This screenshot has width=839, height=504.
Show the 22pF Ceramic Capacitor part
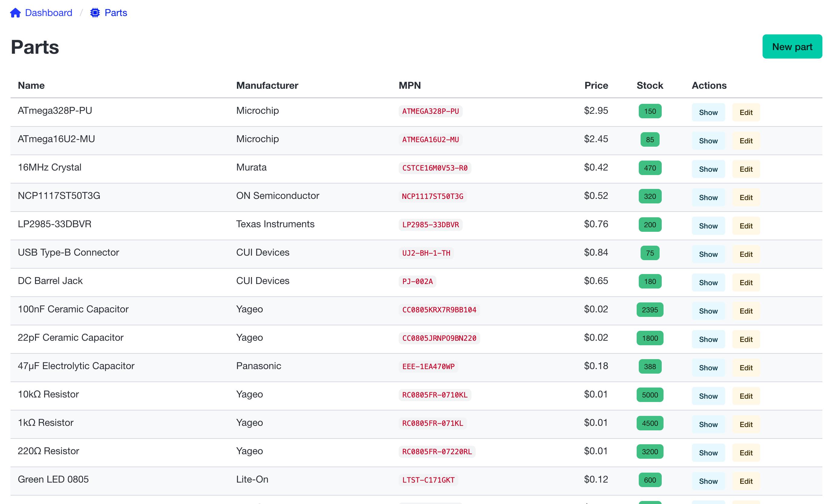(708, 339)
